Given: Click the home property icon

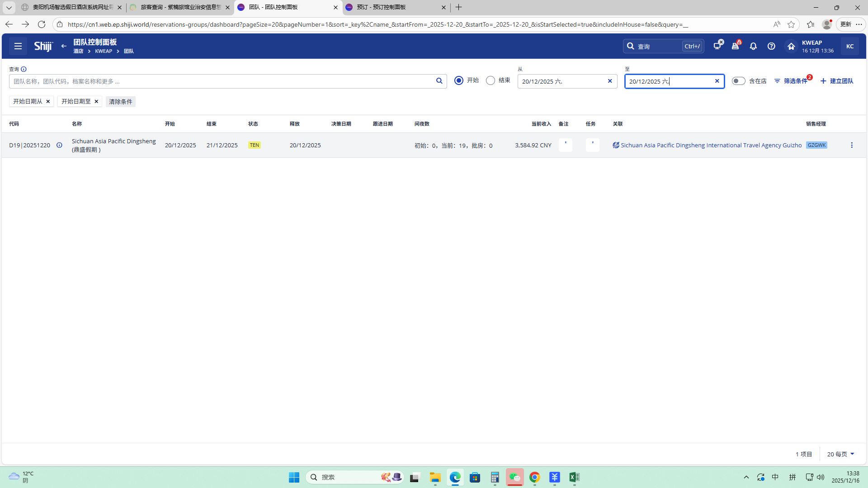Looking at the screenshot, I should tap(791, 46).
